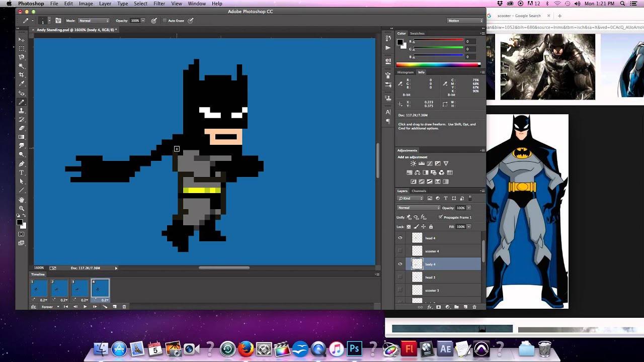Select first frame button in Timeline
The width and height of the screenshot is (644, 362).
[66, 307]
